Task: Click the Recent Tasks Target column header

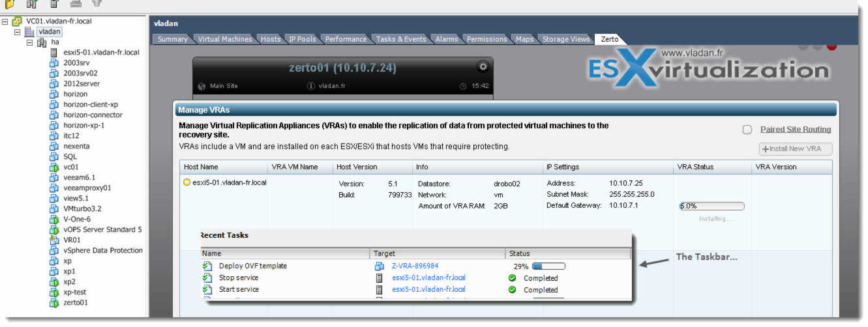Action: pos(438,253)
